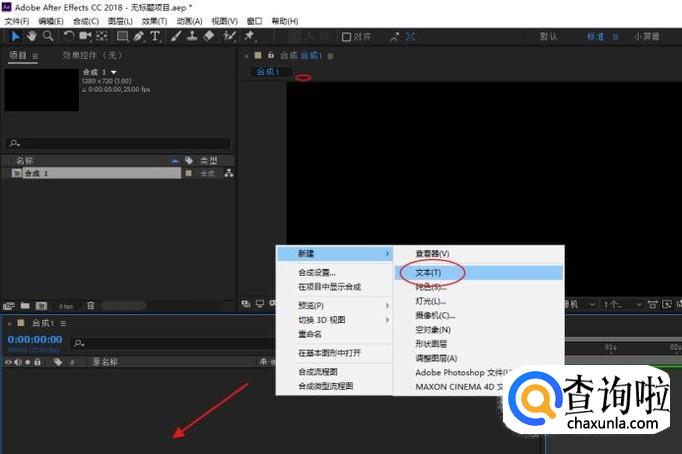Toggle the eye video column in timeline header

(x=9, y=362)
